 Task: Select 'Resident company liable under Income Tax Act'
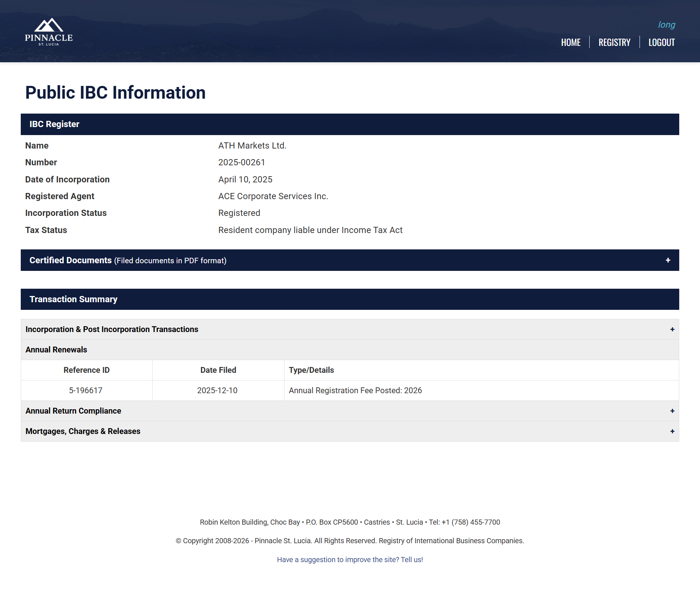tap(310, 230)
